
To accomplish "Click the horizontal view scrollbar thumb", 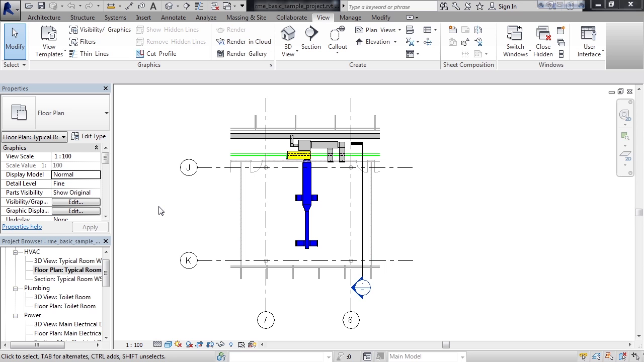I will coord(446,344).
